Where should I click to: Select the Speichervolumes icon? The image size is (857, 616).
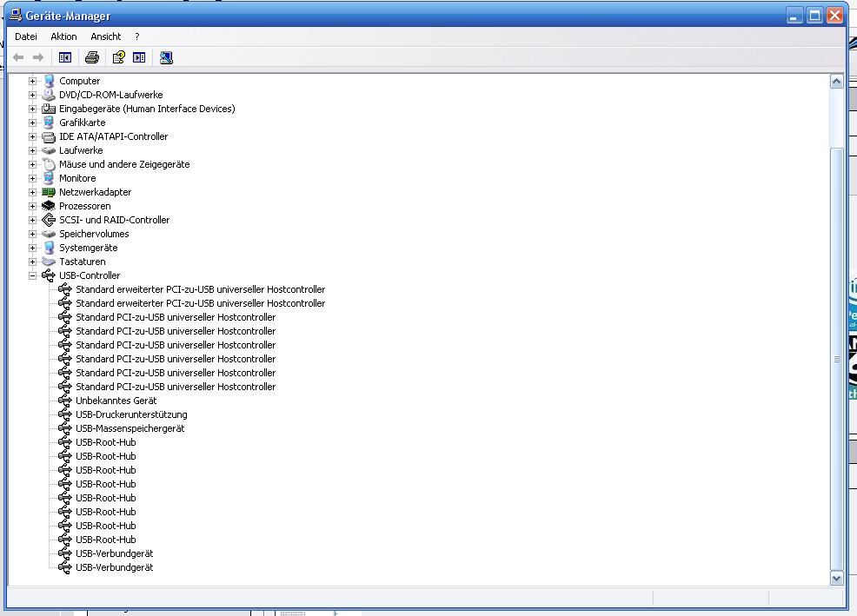point(49,234)
